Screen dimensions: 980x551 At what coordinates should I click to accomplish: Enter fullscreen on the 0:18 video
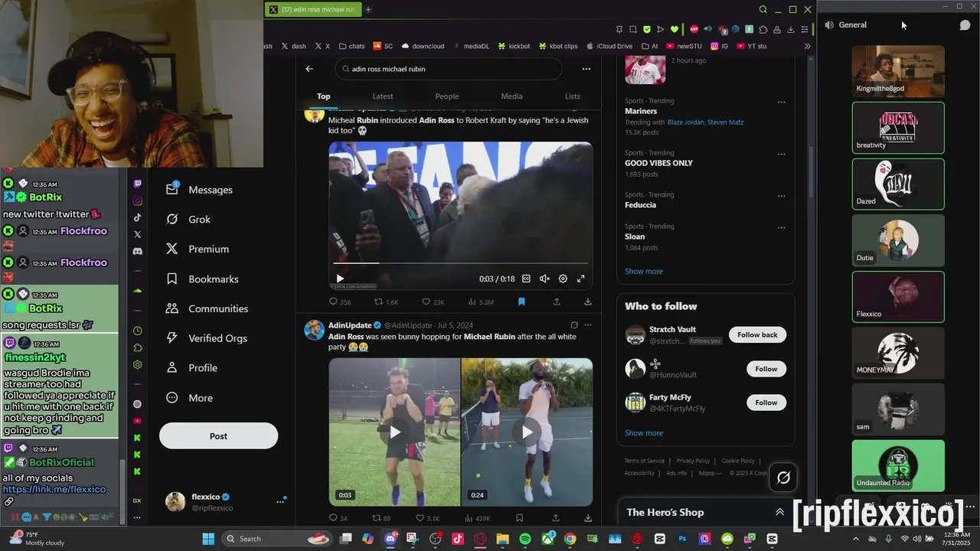581,279
